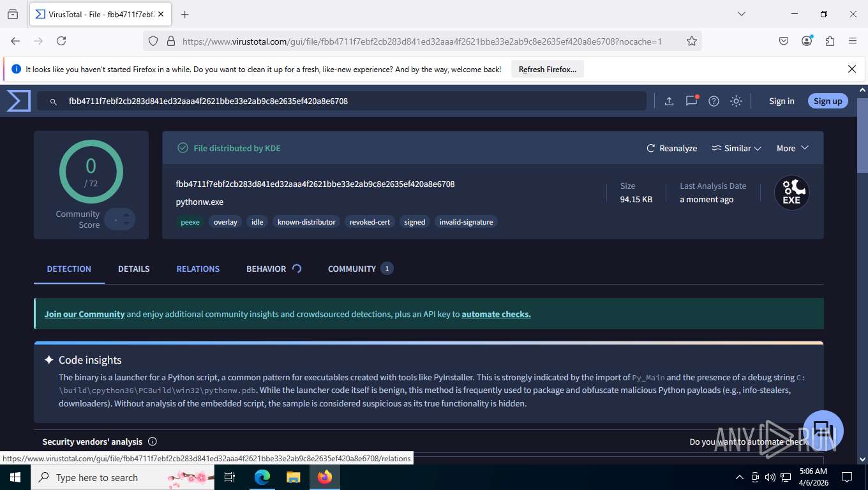Open the list all tabs chevron
868x490 pixels.
(742, 14)
